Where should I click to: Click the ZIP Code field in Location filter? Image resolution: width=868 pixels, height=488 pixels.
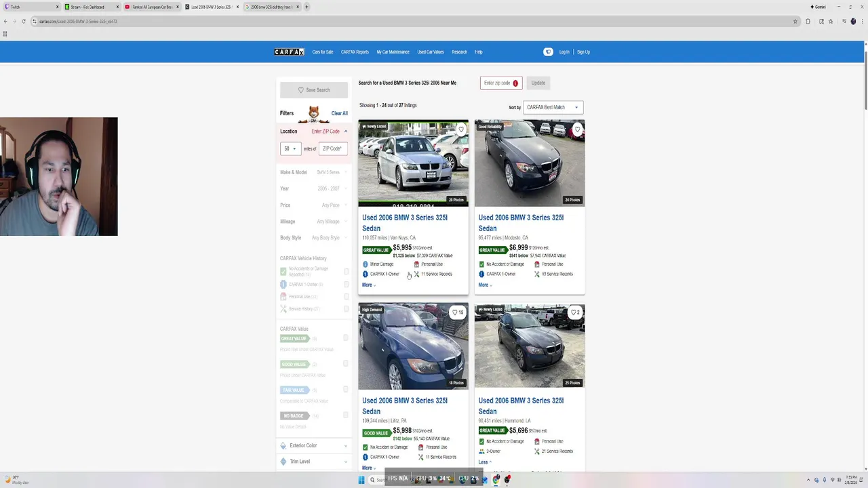click(333, 148)
